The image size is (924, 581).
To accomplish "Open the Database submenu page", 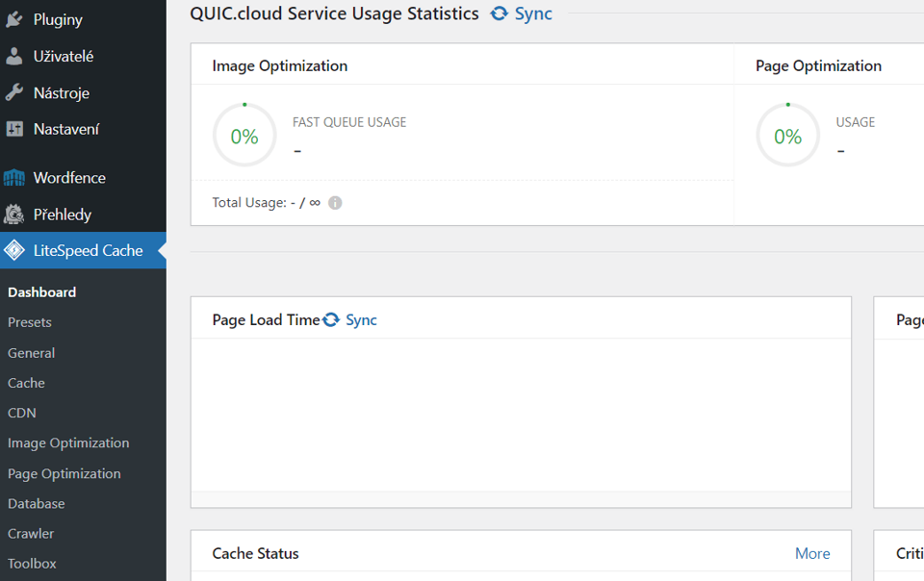I will pyautogui.click(x=36, y=504).
